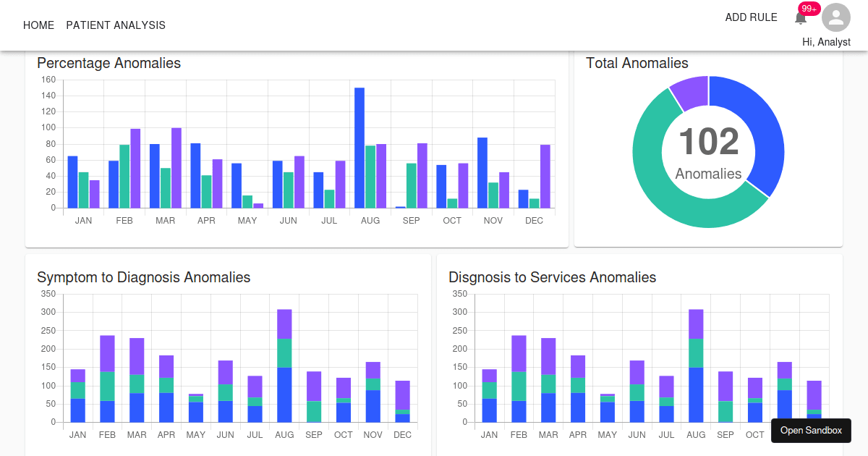Click the 'Percentage Anomalies' chart title
This screenshot has height=456, width=868.
tap(109, 63)
